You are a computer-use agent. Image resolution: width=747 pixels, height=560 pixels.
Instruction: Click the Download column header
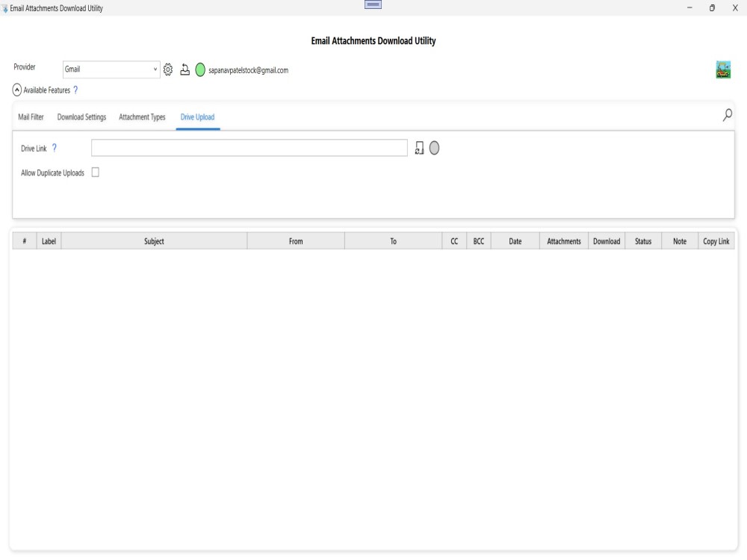tap(607, 241)
